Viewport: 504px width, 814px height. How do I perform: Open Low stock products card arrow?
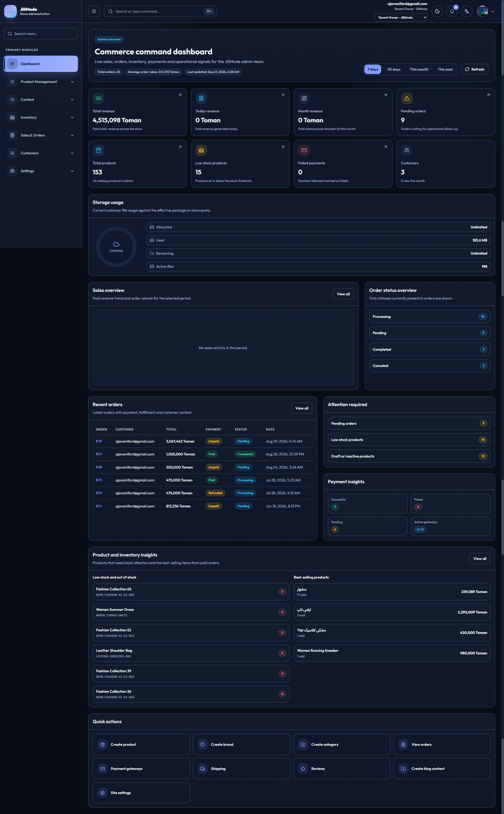click(x=283, y=147)
